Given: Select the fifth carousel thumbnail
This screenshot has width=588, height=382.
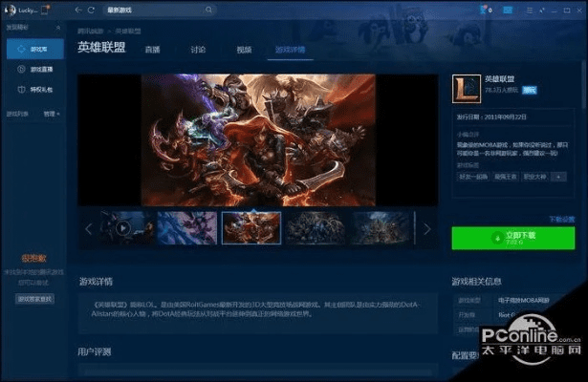Looking at the screenshot, I should point(380,227).
